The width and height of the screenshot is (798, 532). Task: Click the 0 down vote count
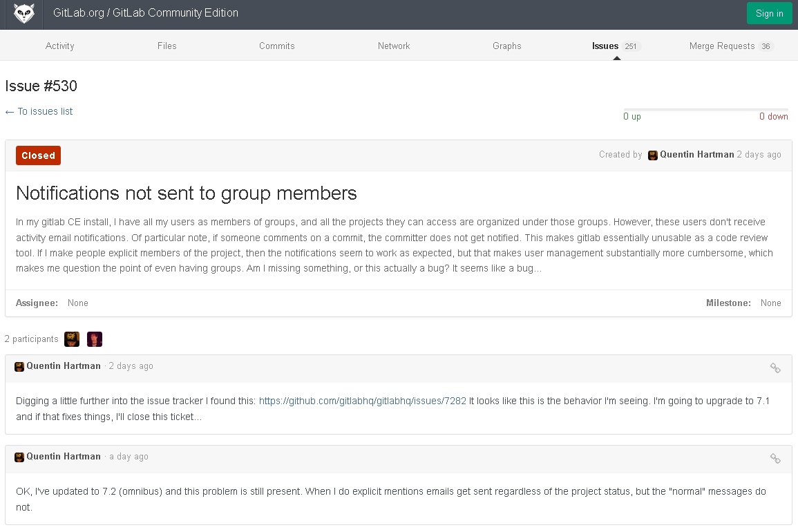click(x=774, y=117)
